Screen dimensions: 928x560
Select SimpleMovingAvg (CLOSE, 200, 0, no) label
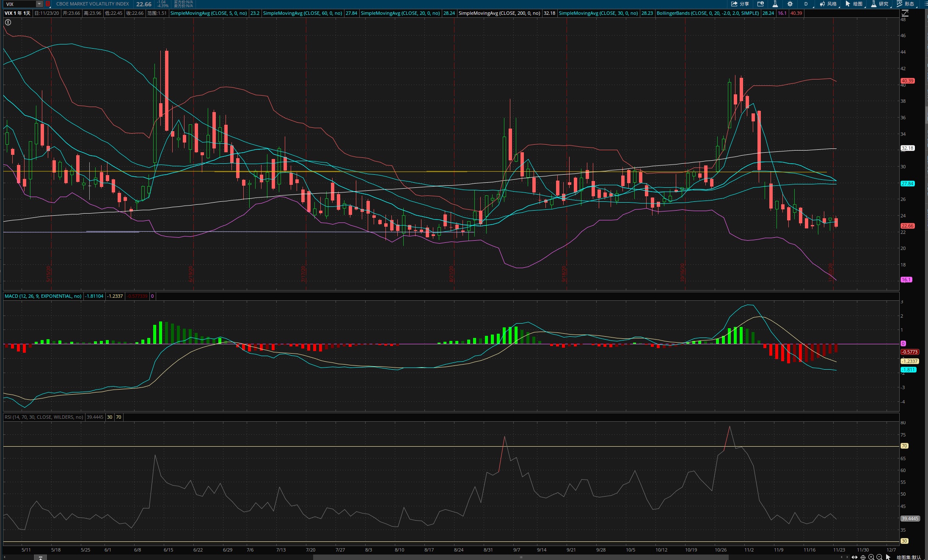tap(499, 13)
